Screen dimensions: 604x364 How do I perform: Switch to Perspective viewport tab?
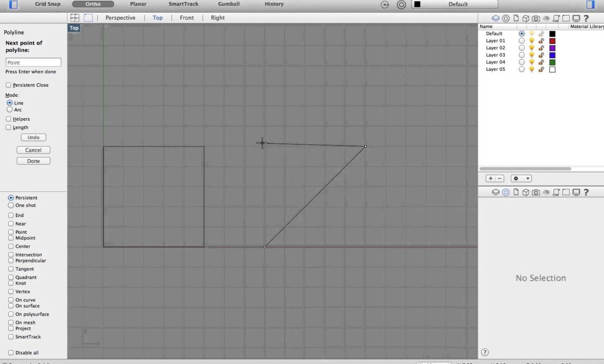[x=121, y=18]
